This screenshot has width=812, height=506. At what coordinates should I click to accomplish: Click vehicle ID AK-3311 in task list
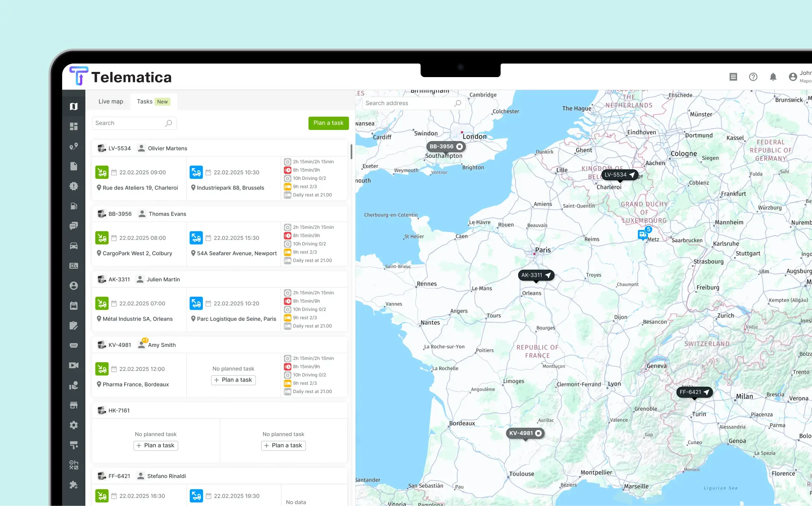[x=119, y=280]
